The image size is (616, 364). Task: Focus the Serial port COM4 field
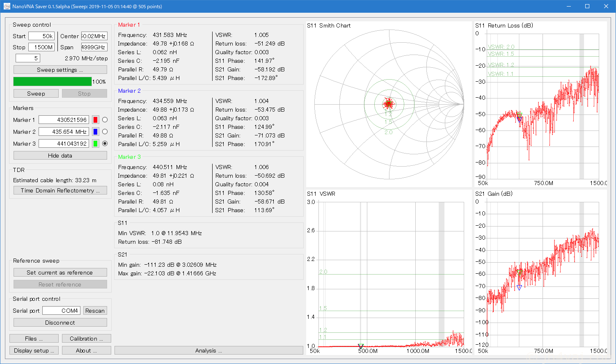(x=61, y=311)
